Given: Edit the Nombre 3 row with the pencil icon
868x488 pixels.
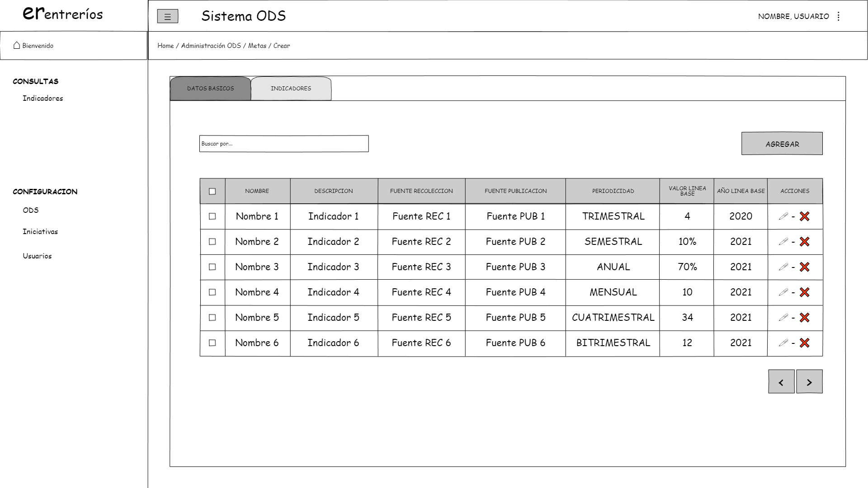Looking at the screenshot, I should 783,267.
